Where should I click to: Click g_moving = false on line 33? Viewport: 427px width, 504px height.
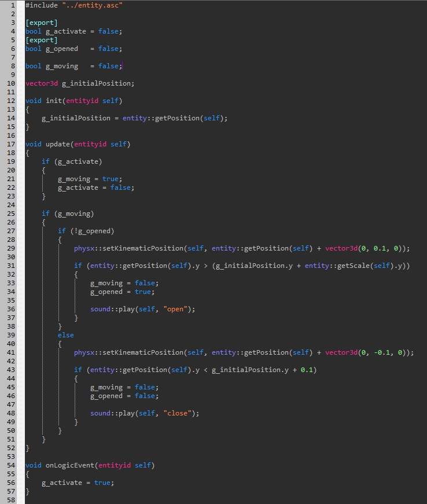click(124, 283)
